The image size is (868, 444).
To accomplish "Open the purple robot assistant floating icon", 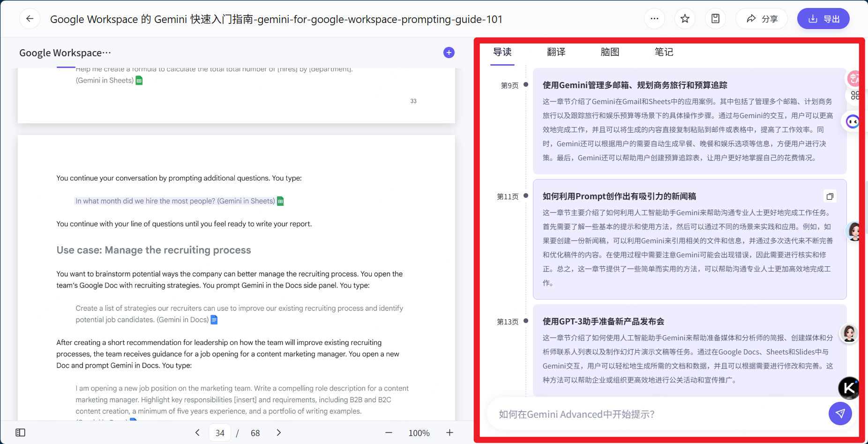I will pyautogui.click(x=853, y=122).
